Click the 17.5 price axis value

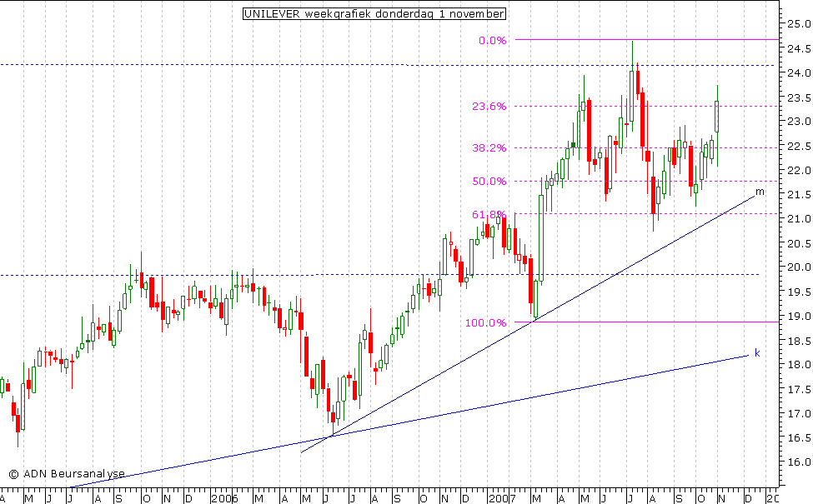[799, 390]
